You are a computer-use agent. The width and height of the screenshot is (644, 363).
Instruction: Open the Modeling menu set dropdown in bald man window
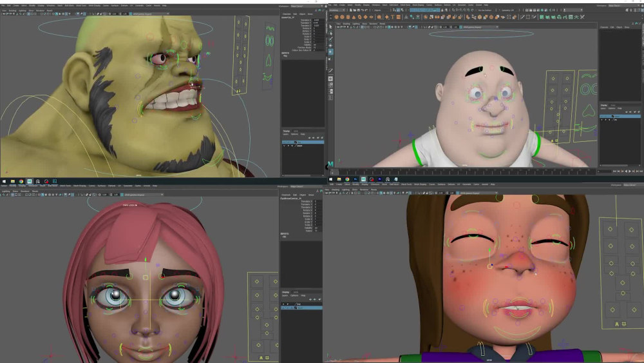[x=337, y=10]
